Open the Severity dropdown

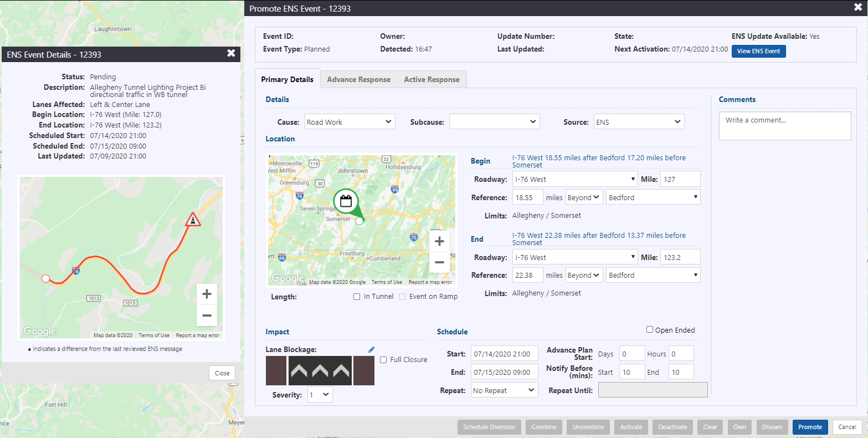[320, 395]
